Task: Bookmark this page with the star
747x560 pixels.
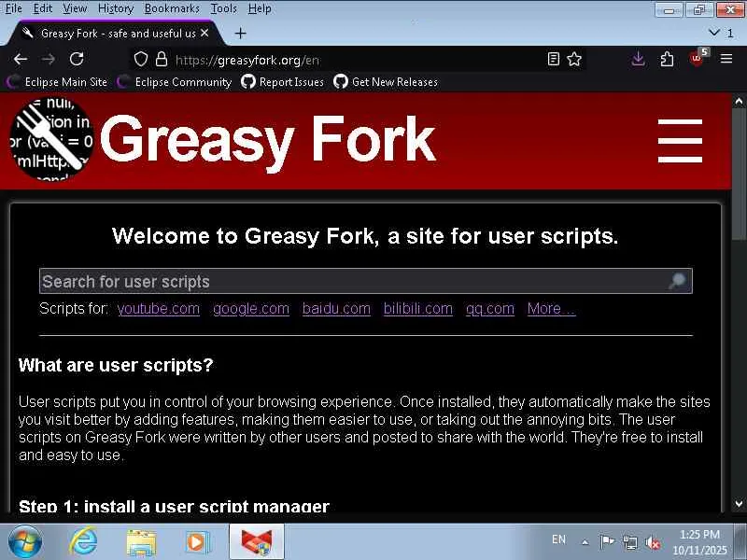Action: (574, 59)
